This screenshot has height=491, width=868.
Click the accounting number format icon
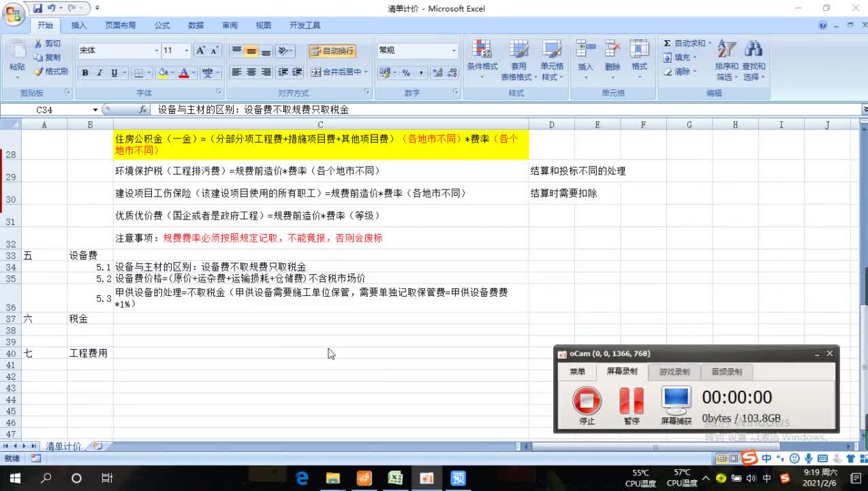tap(385, 73)
